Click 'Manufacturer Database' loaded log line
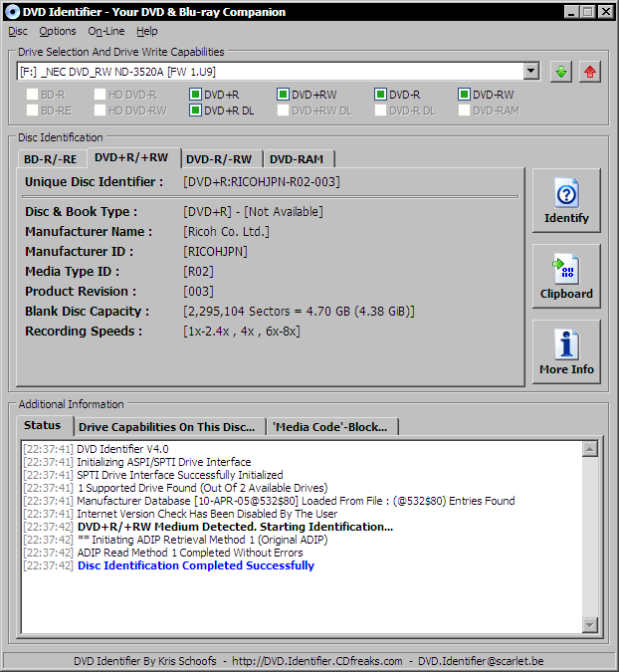Image resolution: width=619 pixels, height=672 pixels. (296, 501)
